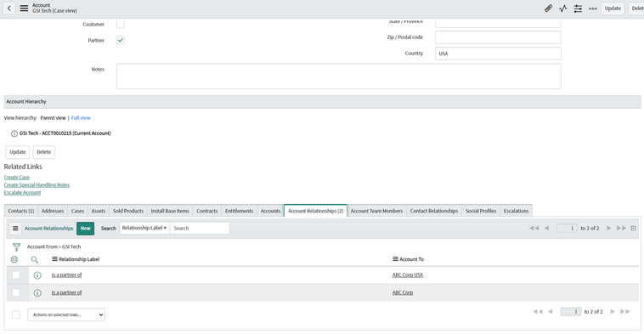This screenshot has height=334, width=644.
Task: Show activity stream pulse icon
Action: pos(563,8)
